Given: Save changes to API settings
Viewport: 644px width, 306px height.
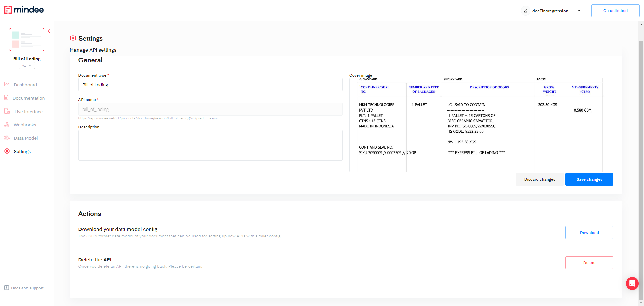Looking at the screenshot, I should coord(589,179).
